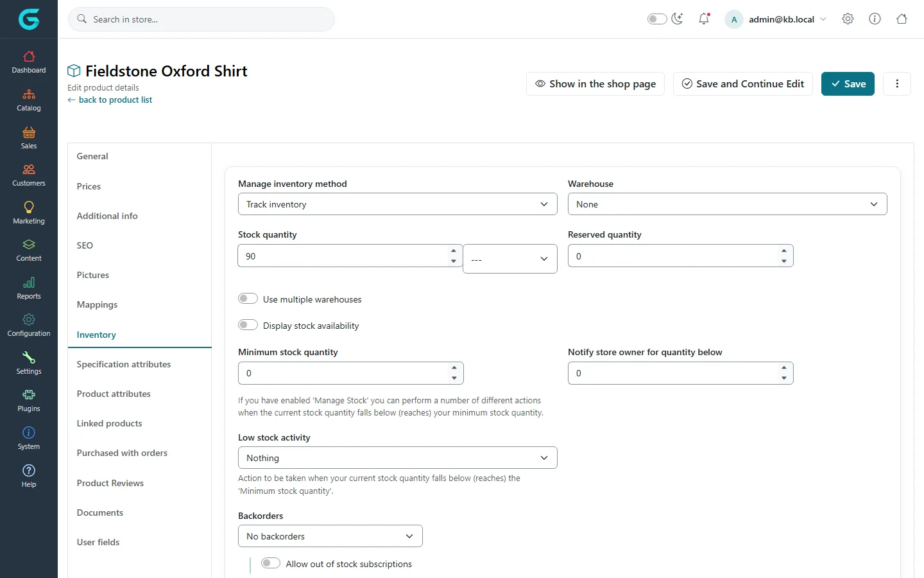Click the Save button
Image resolution: width=924 pixels, height=578 pixels.
(x=848, y=83)
